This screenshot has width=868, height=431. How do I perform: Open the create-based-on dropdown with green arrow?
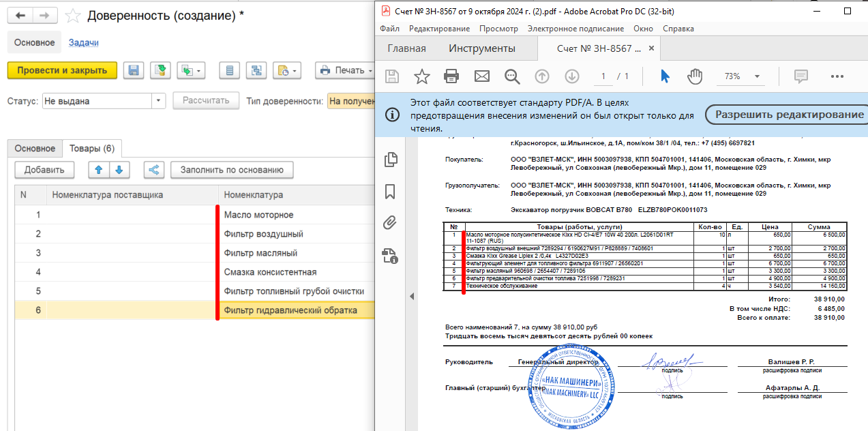pos(190,70)
